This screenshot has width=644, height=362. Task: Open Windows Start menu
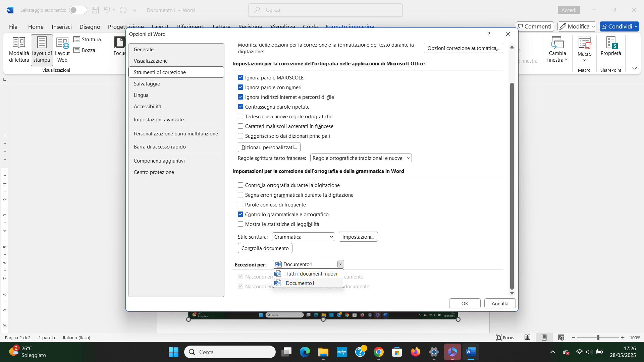coord(173,352)
